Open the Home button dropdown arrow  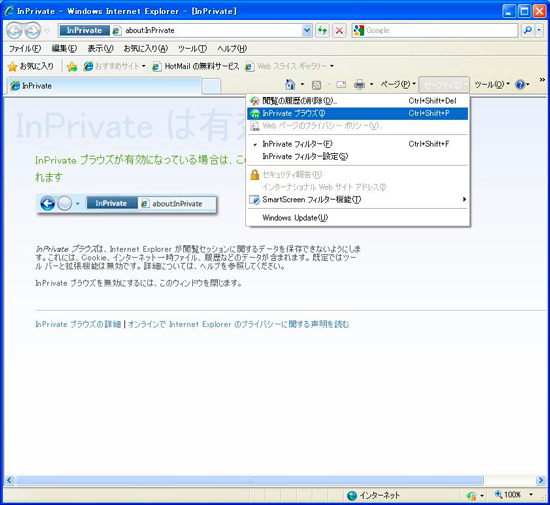302,85
